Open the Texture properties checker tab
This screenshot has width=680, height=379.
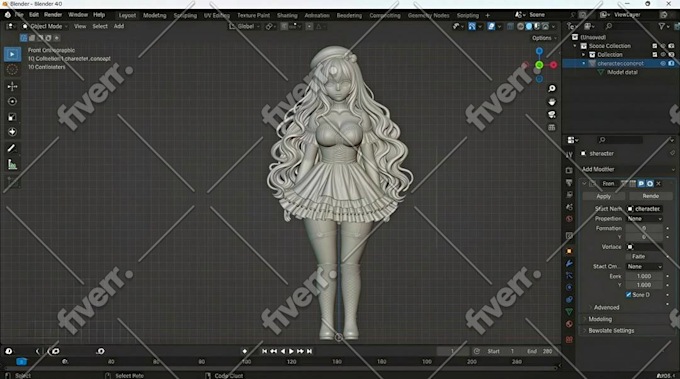(569, 340)
